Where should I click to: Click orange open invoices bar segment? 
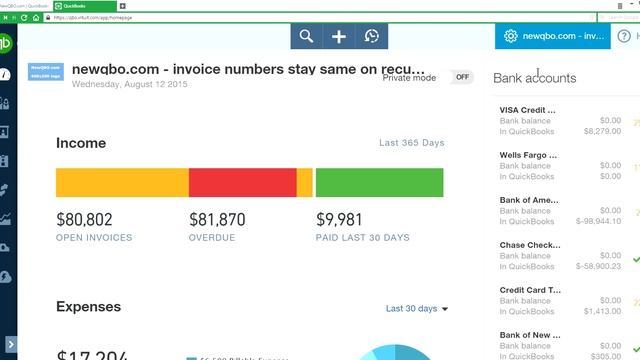click(122, 182)
